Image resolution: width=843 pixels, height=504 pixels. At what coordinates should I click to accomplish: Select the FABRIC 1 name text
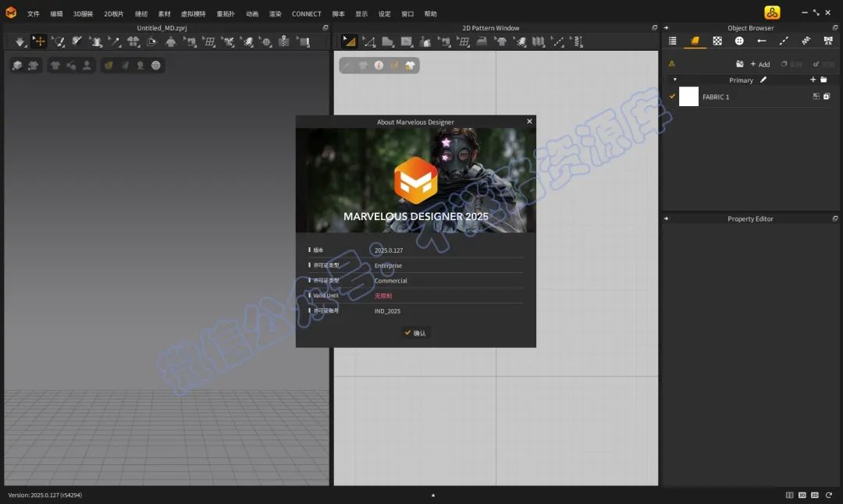[716, 98]
